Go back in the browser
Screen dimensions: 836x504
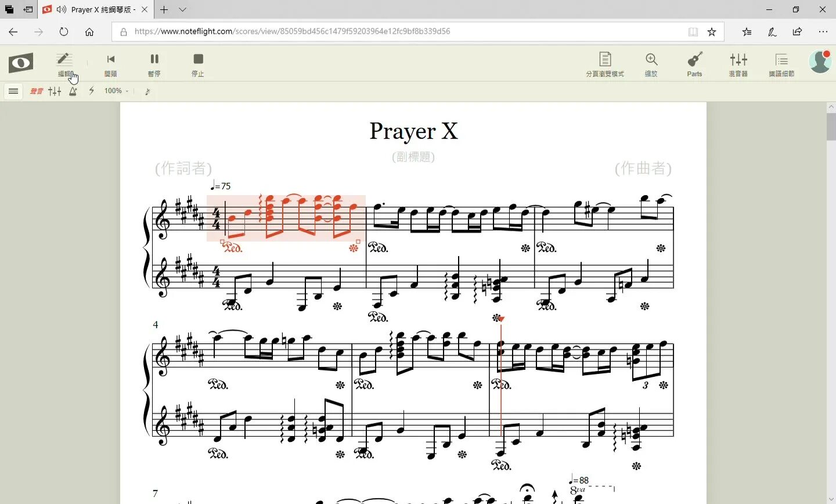[x=13, y=32]
